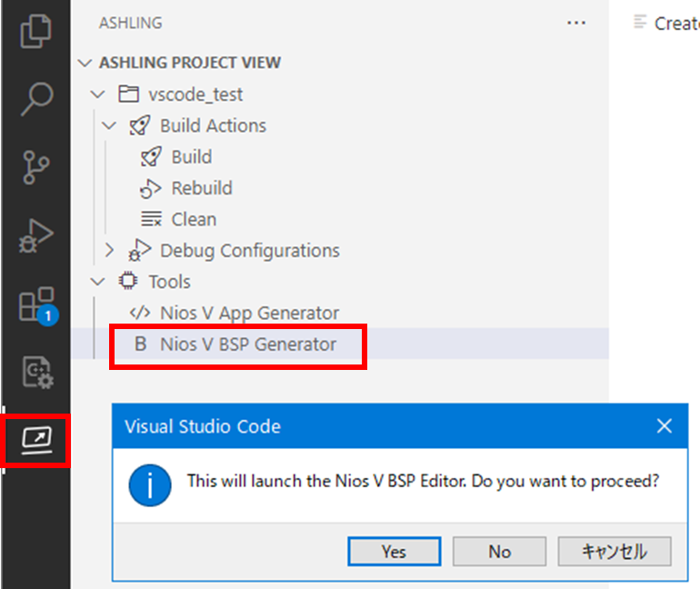
Task: Collapse the Tools node
Action: pyautogui.click(x=98, y=282)
